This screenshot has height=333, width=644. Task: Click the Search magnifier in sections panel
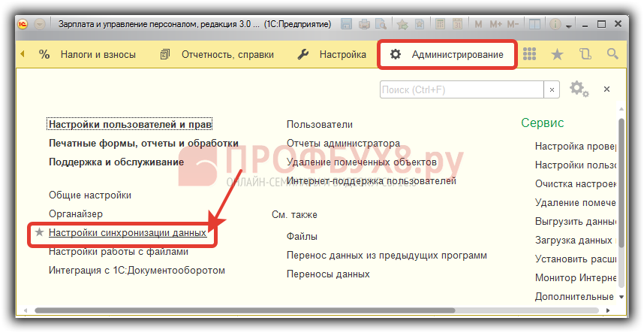[x=612, y=54]
